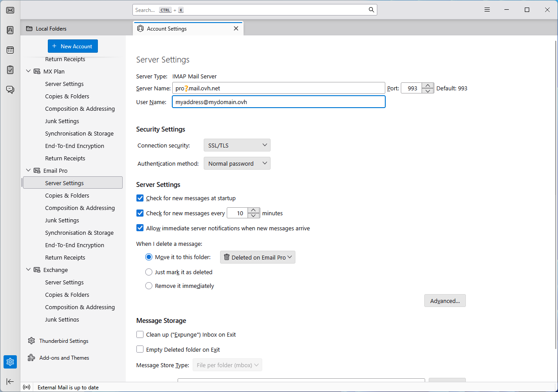Open the Chat space icon
This screenshot has width=558, height=392.
[x=10, y=90]
